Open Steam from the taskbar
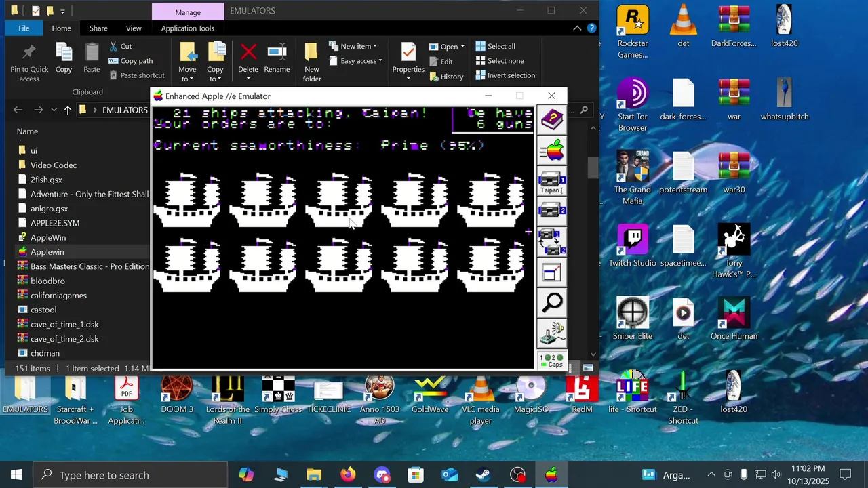 click(484, 475)
